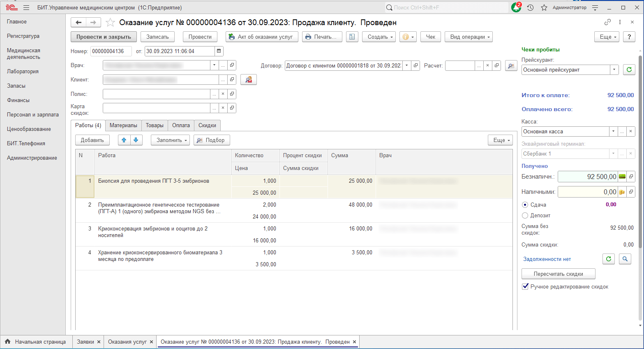
Task: Click the calendar icon beside the date field
Action: pyautogui.click(x=219, y=51)
